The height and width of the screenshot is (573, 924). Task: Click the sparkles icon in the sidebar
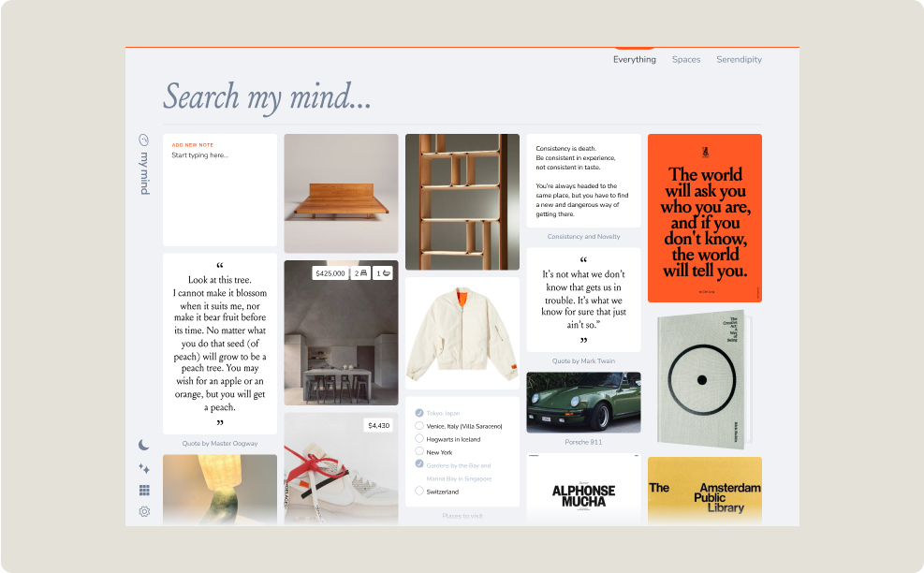(x=144, y=468)
